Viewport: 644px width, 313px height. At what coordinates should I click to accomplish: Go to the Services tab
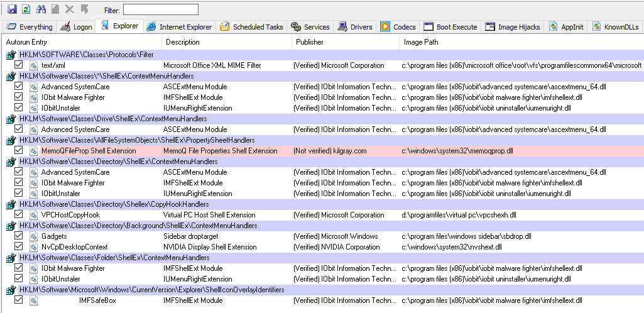pos(310,27)
